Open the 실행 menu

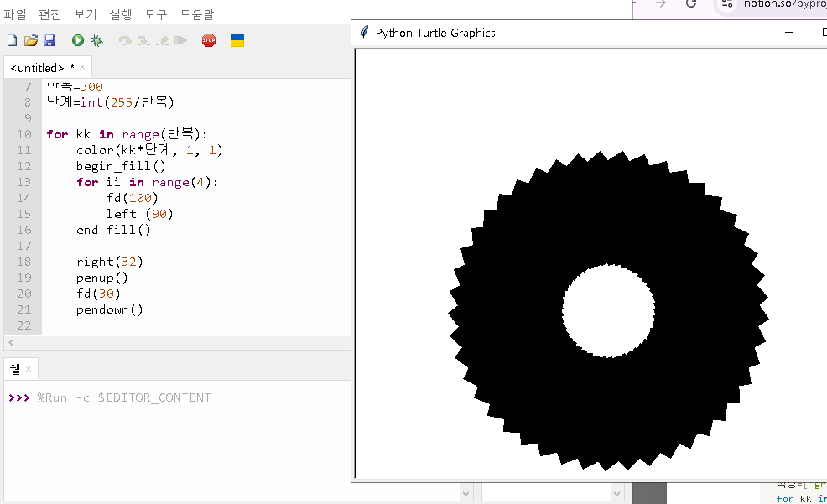[120, 14]
